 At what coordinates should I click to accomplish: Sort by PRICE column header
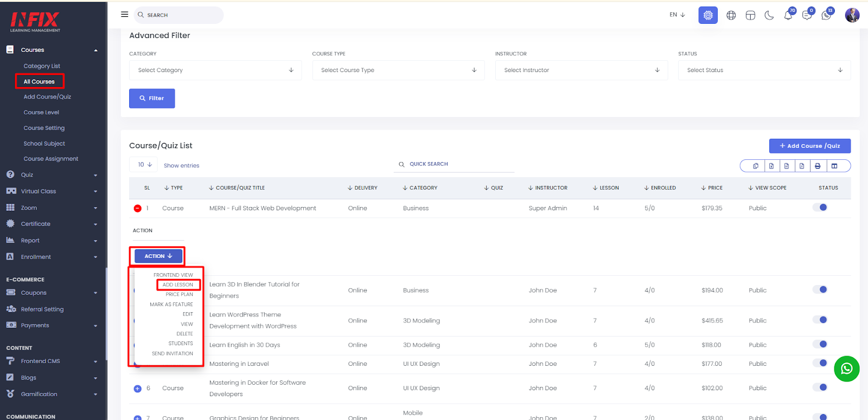[712, 188]
